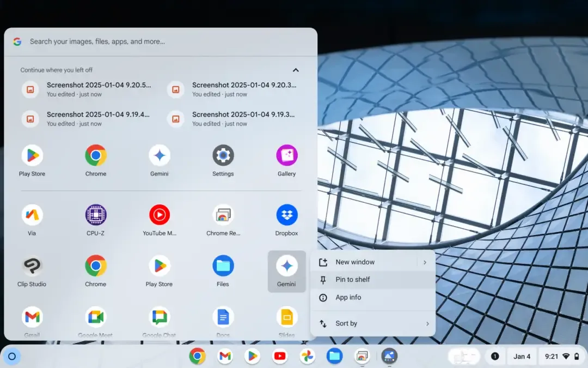This screenshot has height=368, width=588.
Task: Click the highlighted Gemini app tile
Action: tap(287, 272)
